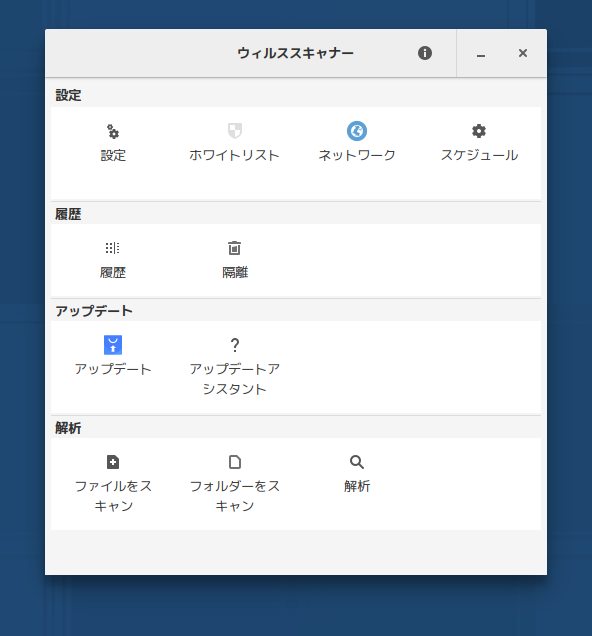Open the スケジュール gear icon
This screenshot has width=592, height=636.
[479, 131]
